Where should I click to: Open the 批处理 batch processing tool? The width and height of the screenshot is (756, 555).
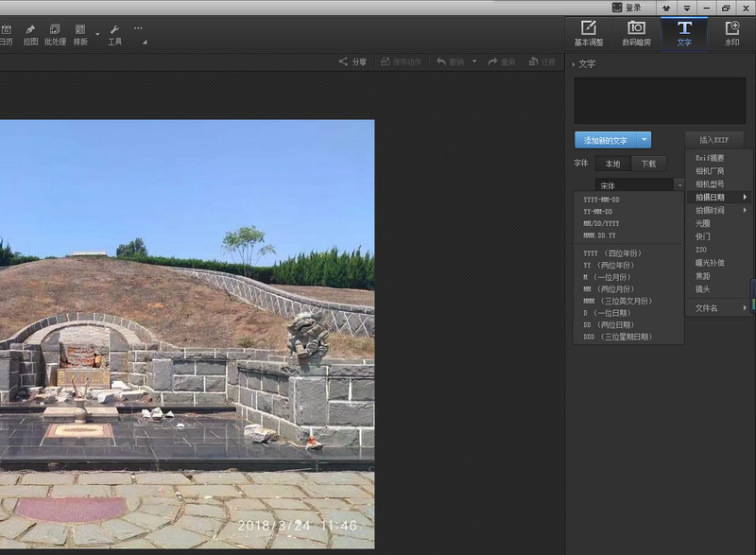(55, 35)
